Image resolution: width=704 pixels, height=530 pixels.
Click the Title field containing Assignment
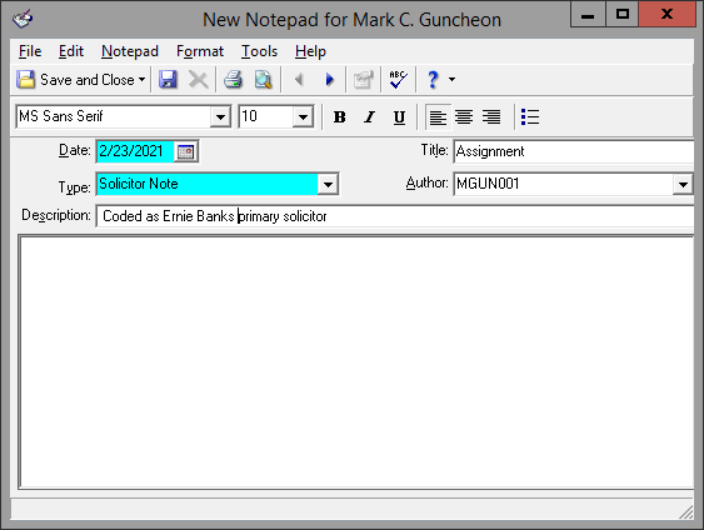point(574,152)
